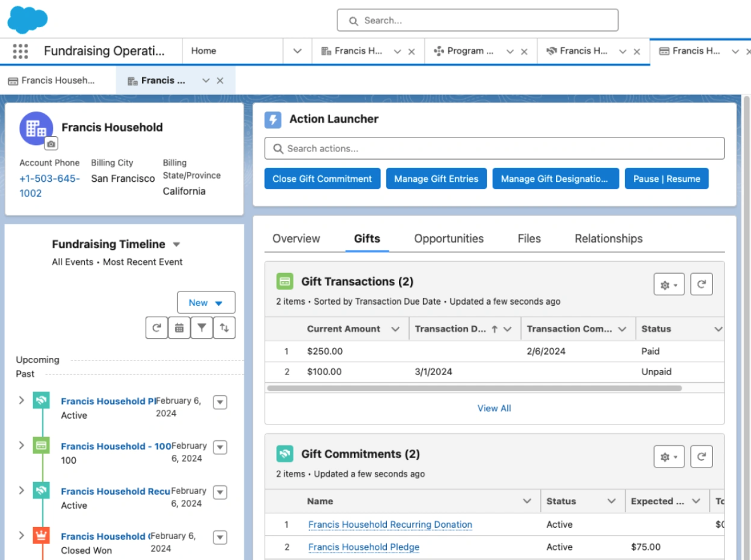Open Transaction Com... column menu
751x560 pixels.
pyautogui.click(x=622, y=329)
